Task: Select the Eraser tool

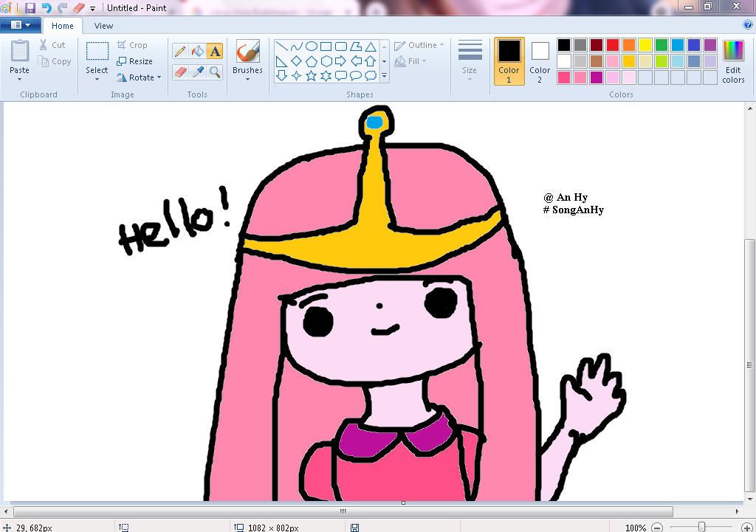Action: [x=180, y=72]
